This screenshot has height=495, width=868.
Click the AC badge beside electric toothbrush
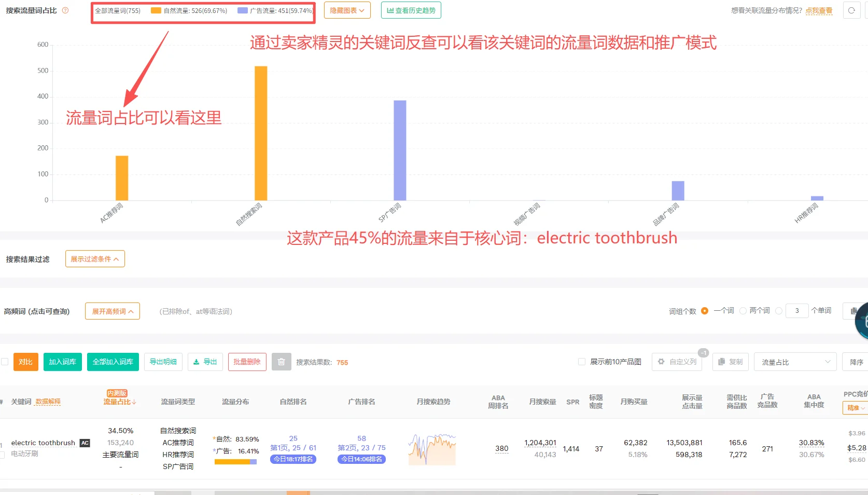point(84,443)
